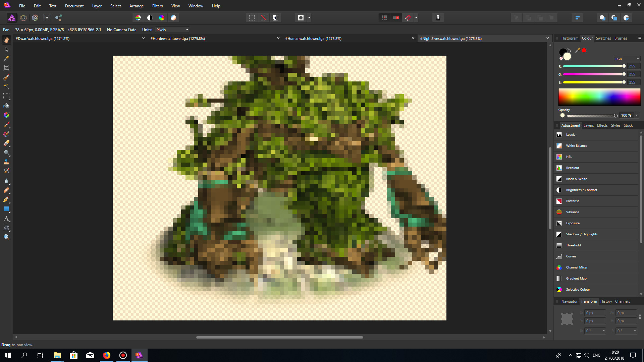Select the Flood Select magic wand tool

(x=6, y=87)
